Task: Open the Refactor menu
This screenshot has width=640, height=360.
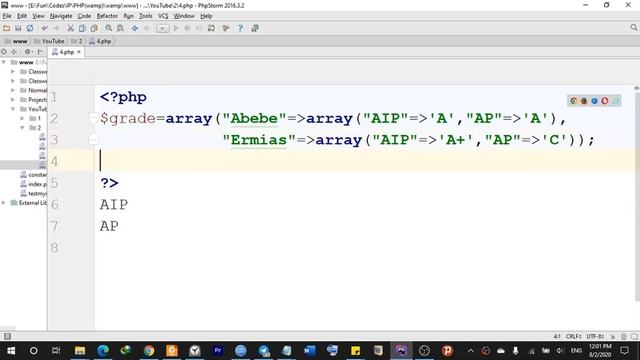Action: click(107, 16)
